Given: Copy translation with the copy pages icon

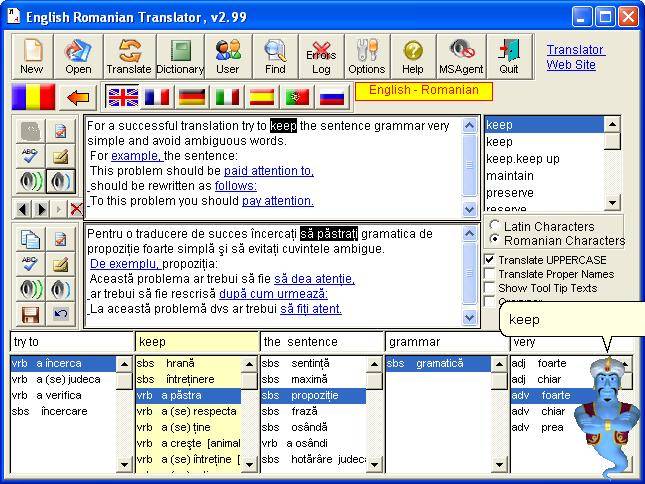Looking at the screenshot, I should point(30,239).
